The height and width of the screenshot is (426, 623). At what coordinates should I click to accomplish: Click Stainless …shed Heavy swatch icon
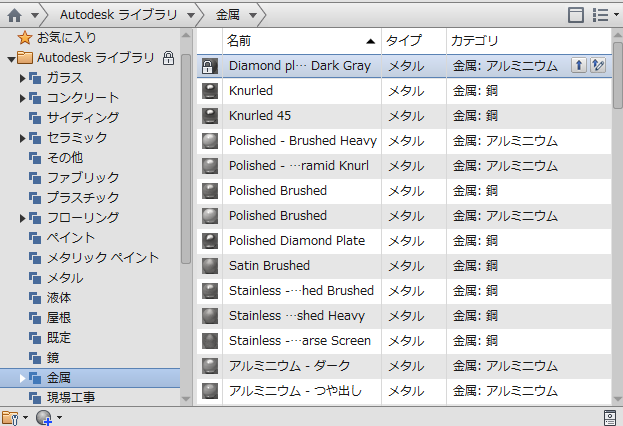(x=210, y=316)
